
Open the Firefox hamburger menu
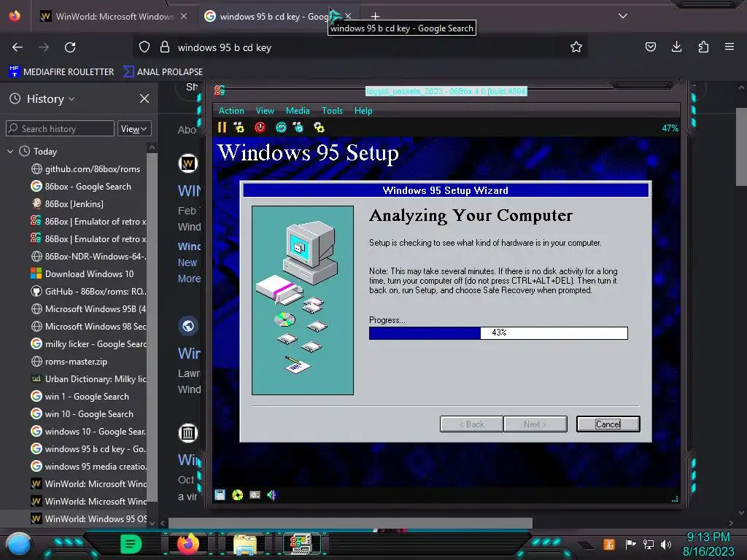click(x=729, y=47)
